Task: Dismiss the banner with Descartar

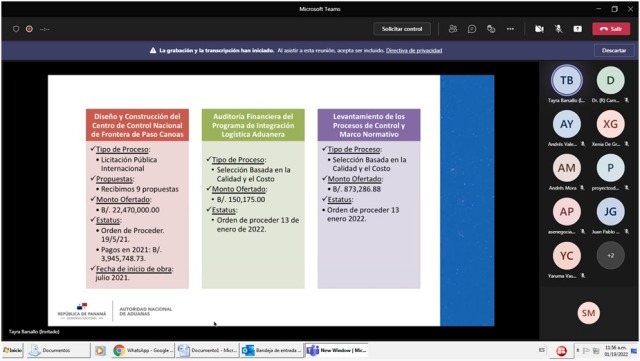Action: 614,50
